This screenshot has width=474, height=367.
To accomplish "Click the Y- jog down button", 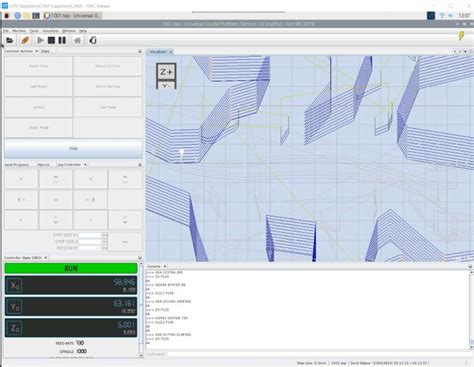I will tap(56, 220).
